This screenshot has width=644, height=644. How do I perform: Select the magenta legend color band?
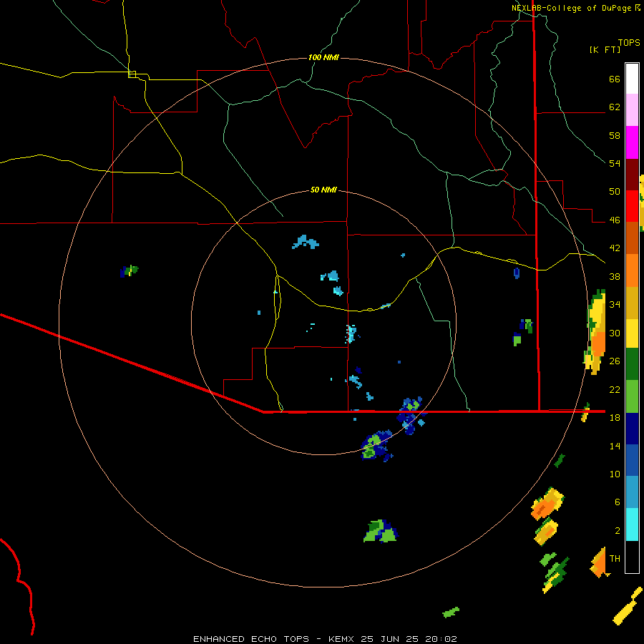tap(632, 142)
